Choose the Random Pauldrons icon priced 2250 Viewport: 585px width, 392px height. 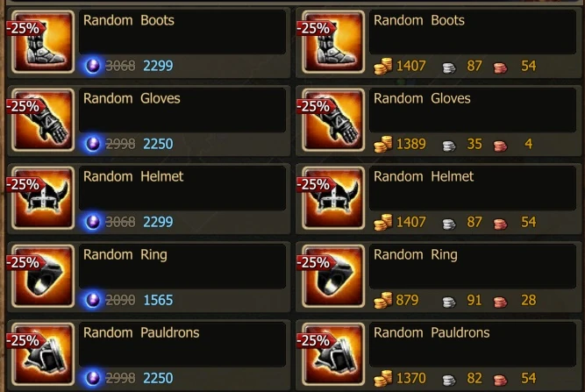(x=43, y=354)
